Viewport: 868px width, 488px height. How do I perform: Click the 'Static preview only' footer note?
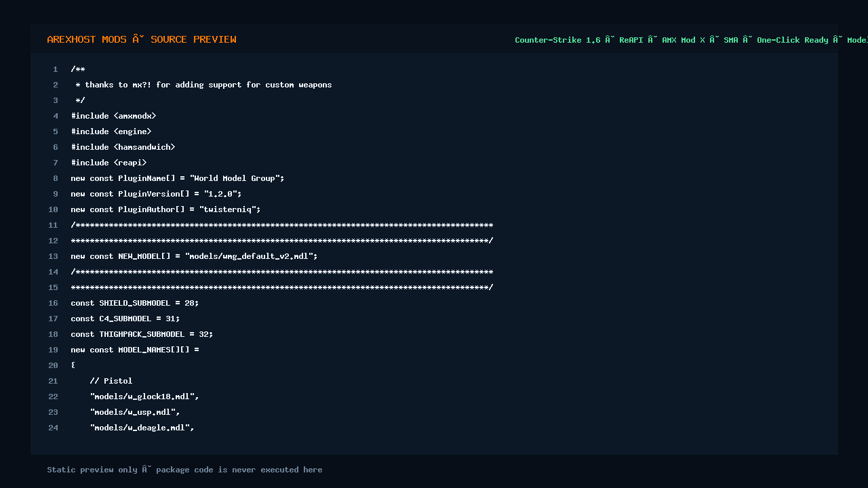(184, 470)
